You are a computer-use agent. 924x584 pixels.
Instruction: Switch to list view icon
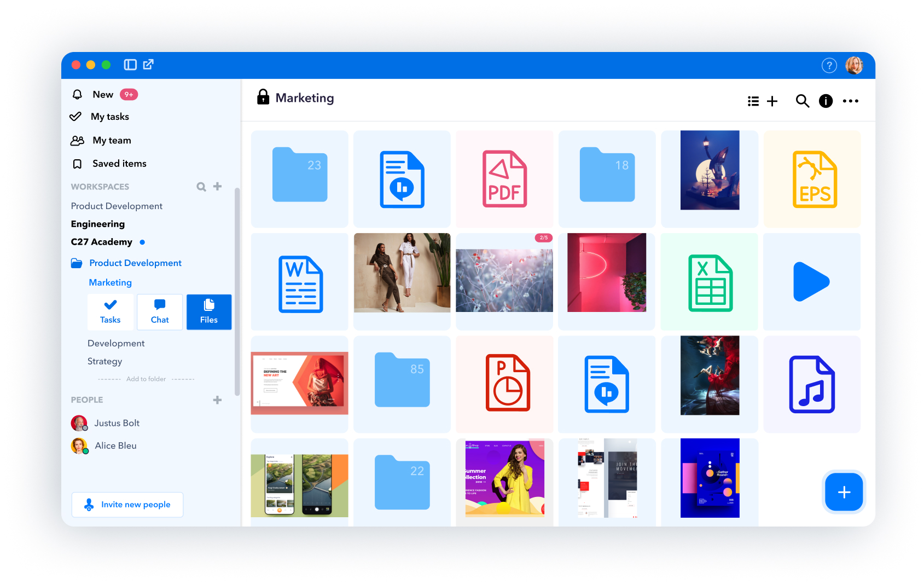[x=753, y=101]
